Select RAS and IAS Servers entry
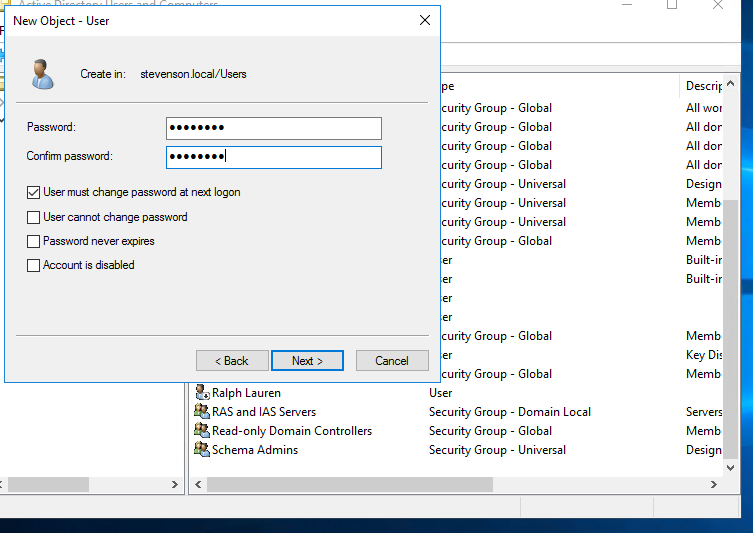753x533 pixels. click(264, 412)
